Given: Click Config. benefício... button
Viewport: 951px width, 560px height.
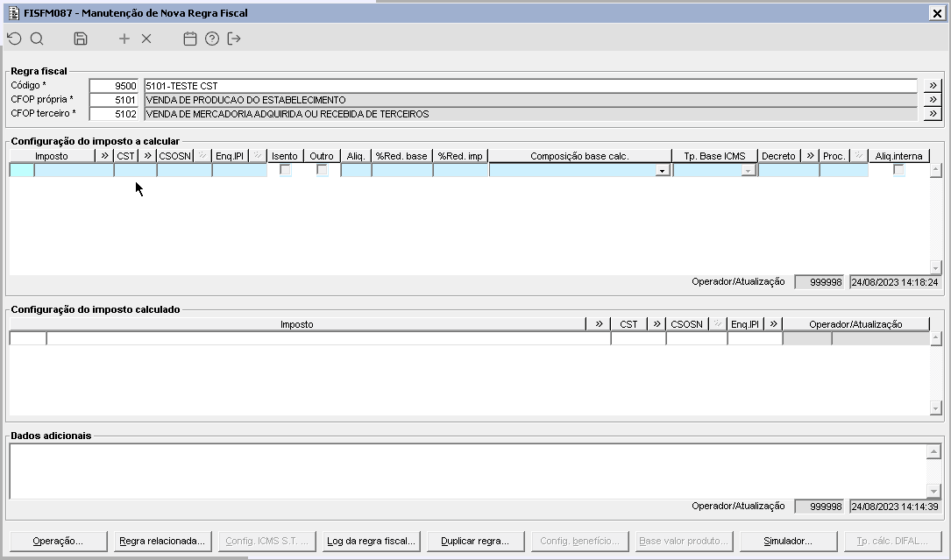Looking at the screenshot, I should pos(580,541).
